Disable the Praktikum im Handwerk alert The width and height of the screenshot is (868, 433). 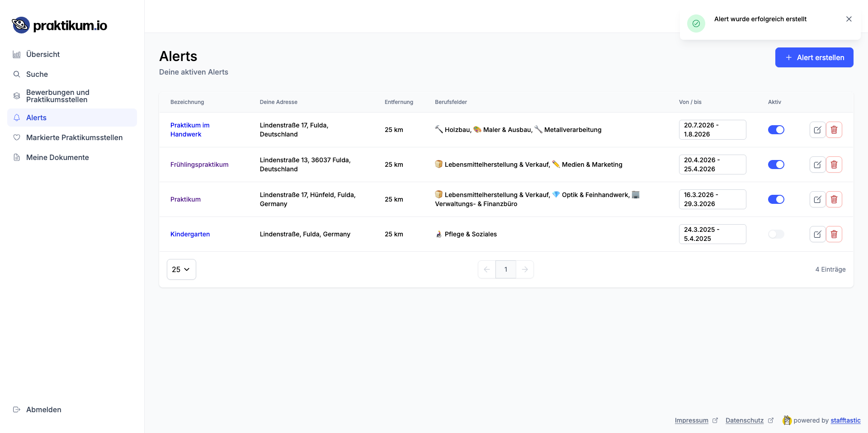click(x=776, y=130)
